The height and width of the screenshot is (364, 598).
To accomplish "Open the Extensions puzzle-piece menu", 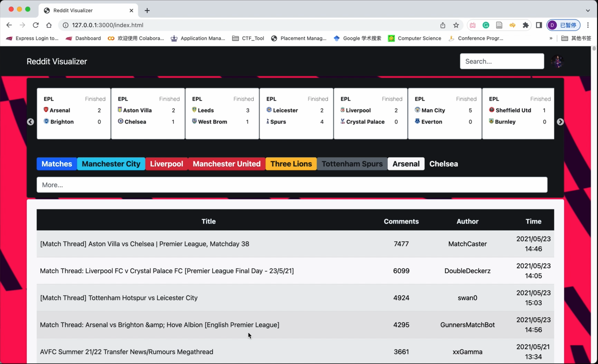I will 526,25.
